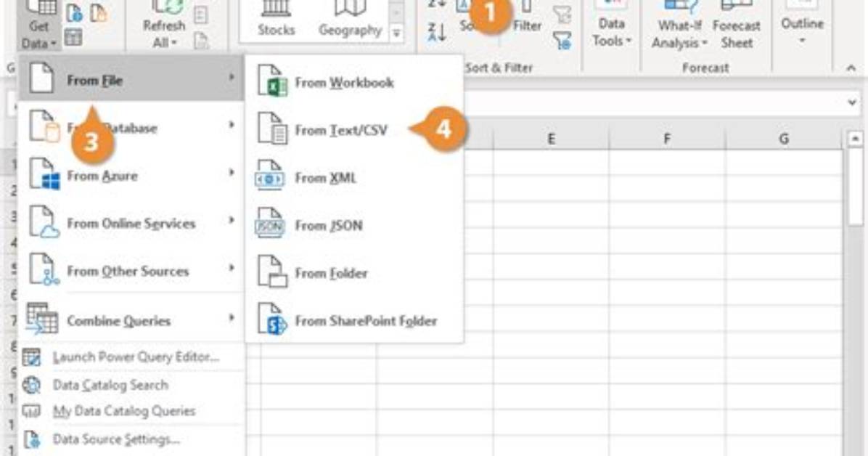The height and width of the screenshot is (456, 868).
Task: Expand the formula bar chevron
Action: [852, 102]
